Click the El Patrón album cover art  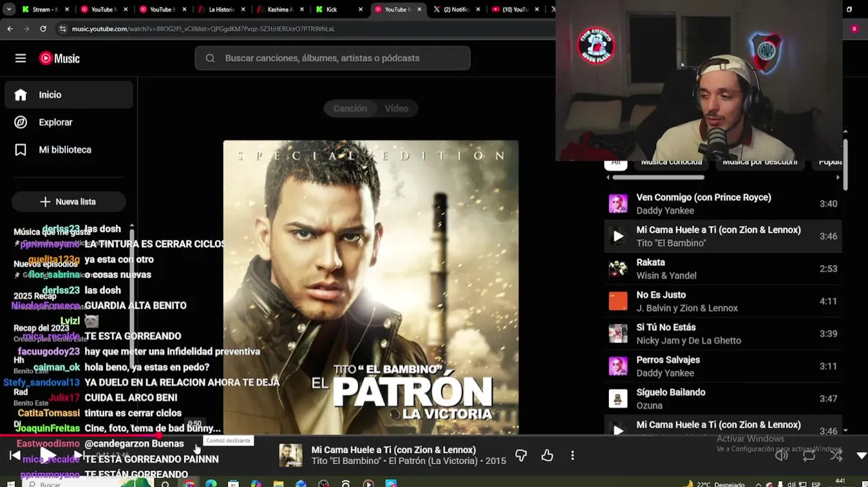(x=371, y=287)
